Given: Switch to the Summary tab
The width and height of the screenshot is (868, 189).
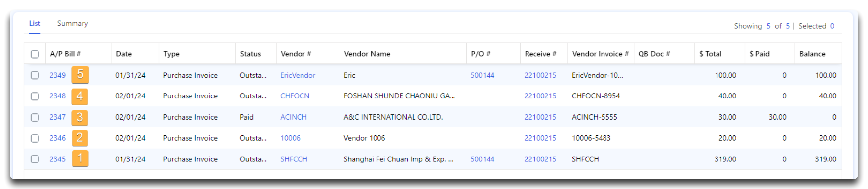Looking at the screenshot, I should pyautogui.click(x=73, y=23).
